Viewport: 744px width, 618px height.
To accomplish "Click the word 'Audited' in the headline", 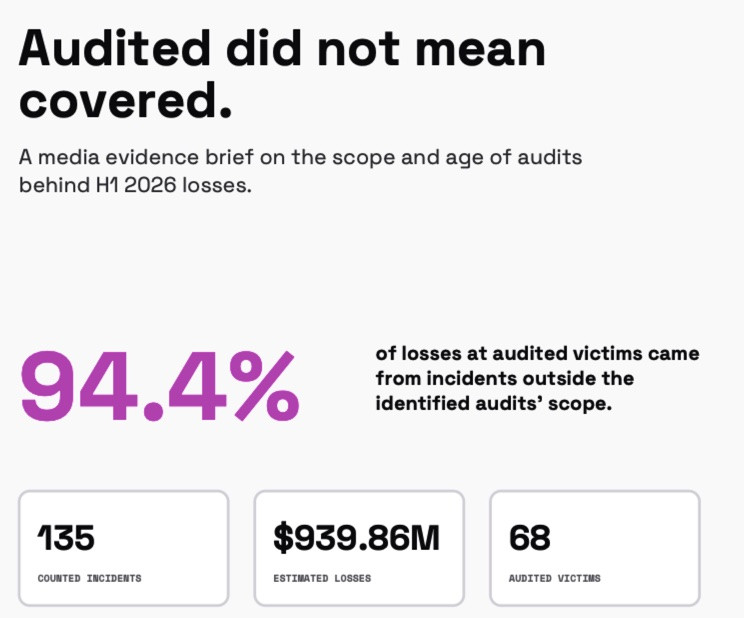I will [114, 48].
